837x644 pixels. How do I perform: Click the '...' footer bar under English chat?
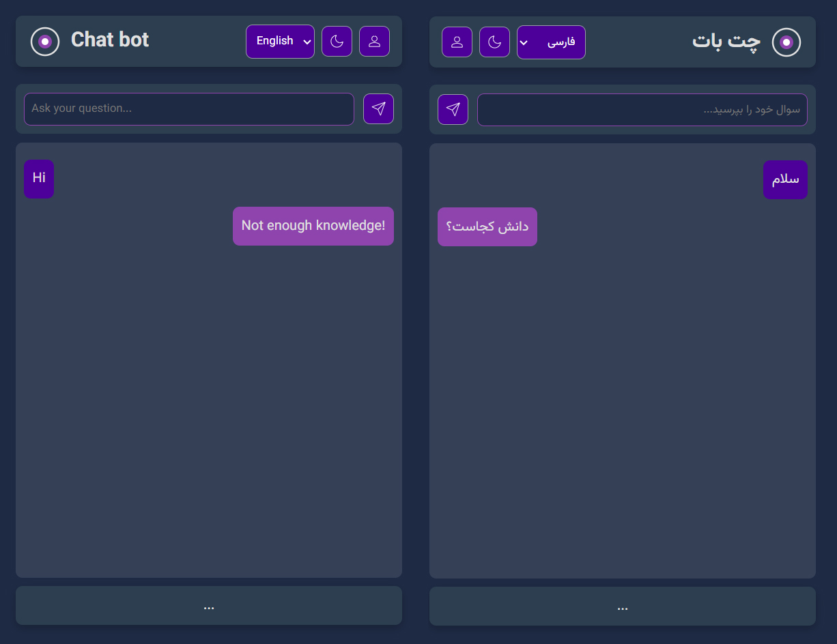pyautogui.click(x=209, y=606)
